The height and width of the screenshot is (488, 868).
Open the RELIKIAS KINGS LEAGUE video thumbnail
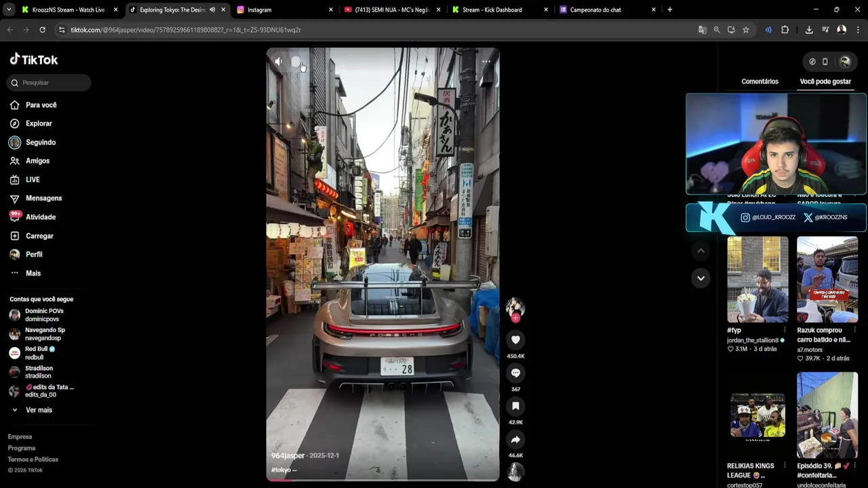pyautogui.click(x=757, y=415)
